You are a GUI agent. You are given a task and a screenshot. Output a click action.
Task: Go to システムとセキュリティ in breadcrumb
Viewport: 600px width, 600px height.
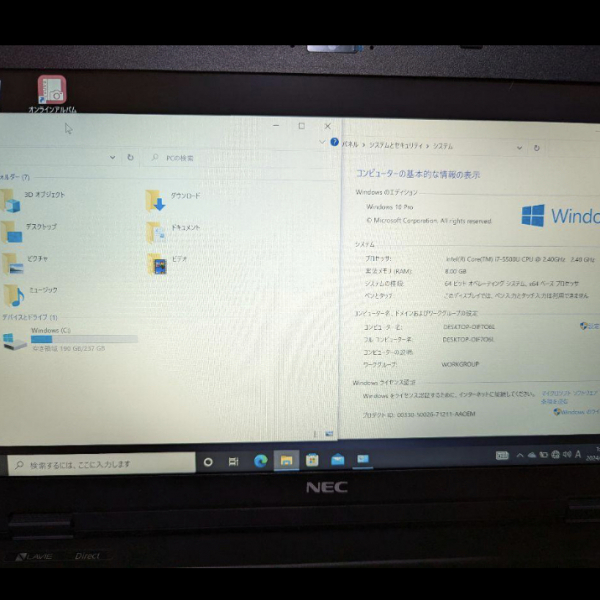[396, 145]
